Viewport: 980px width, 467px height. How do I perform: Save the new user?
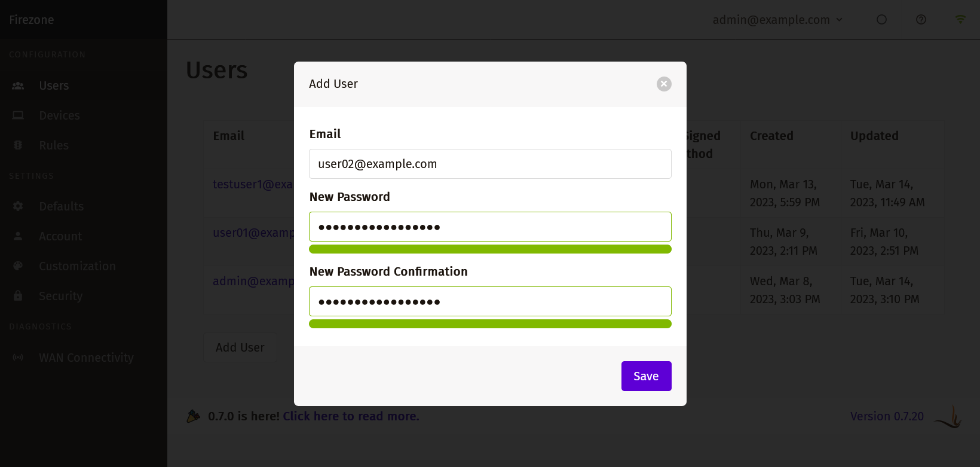point(646,376)
